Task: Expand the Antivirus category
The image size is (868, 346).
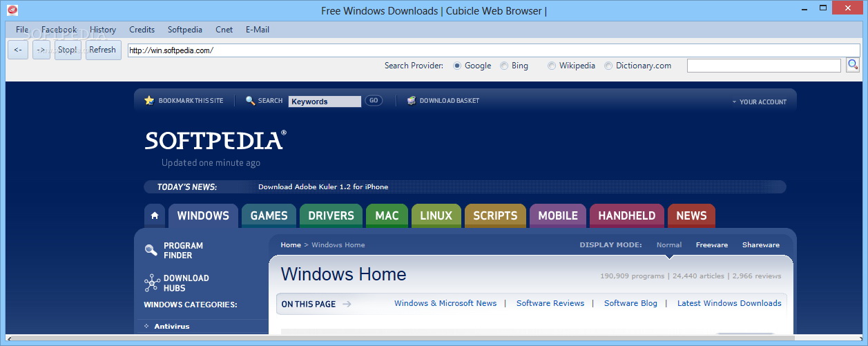Action: tap(146, 326)
